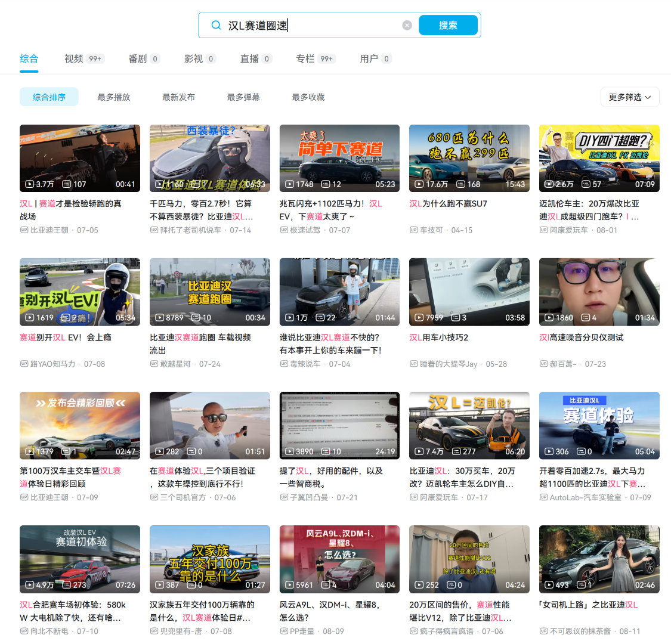Click danmaku-count icon showing 168
This screenshot has width=671, height=644.
click(460, 184)
